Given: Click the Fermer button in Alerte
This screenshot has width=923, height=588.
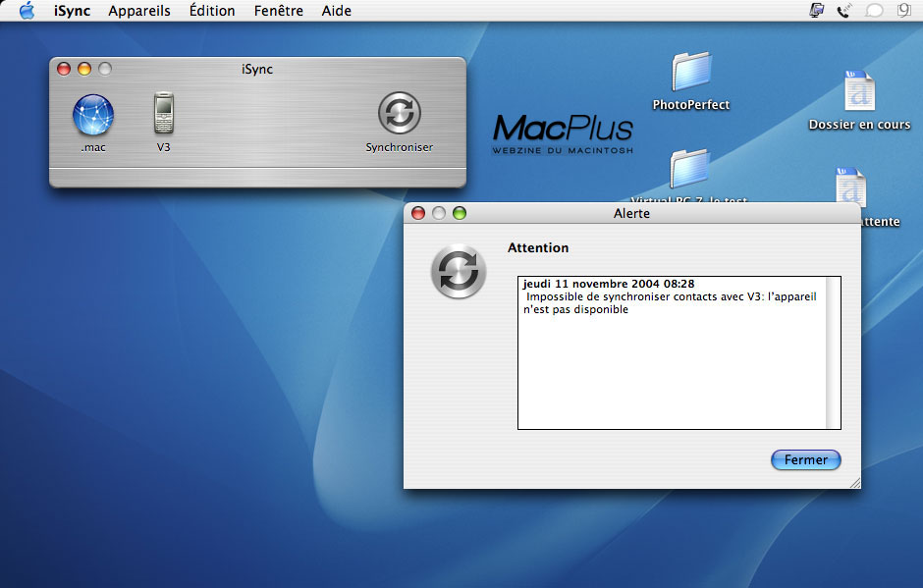Looking at the screenshot, I should [x=806, y=459].
